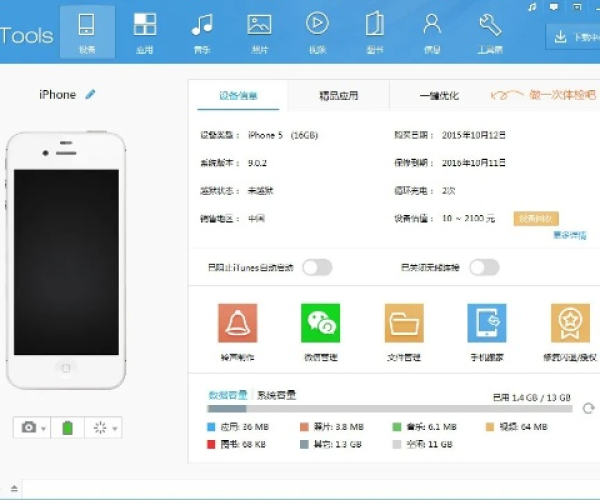Image resolution: width=600 pixels, height=500 pixels.
Task: Switch to the 设备信息 device info tab
Action: coord(238,95)
